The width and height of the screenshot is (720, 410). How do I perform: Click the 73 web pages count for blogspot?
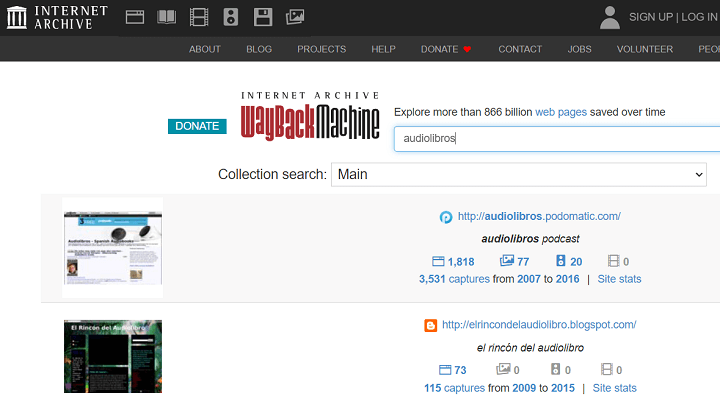click(453, 370)
